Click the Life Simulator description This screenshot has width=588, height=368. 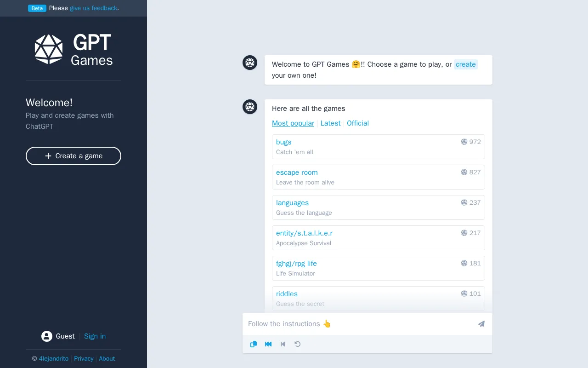(x=295, y=274)
